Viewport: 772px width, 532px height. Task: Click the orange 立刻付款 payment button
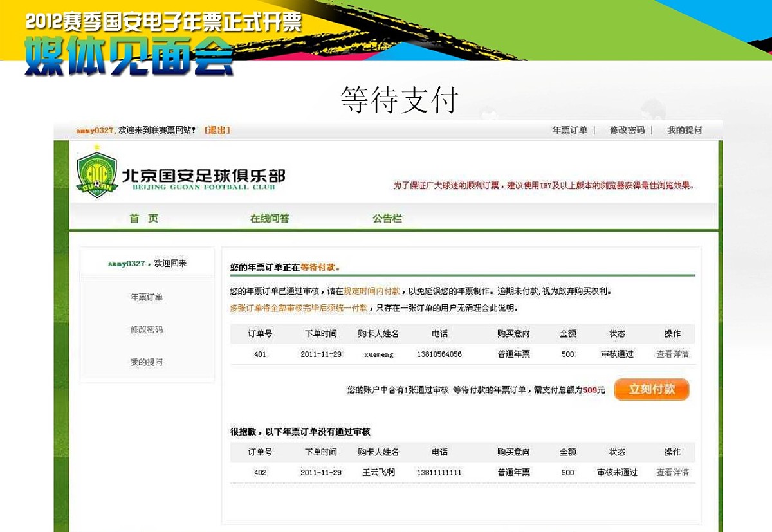pos(652,389)
